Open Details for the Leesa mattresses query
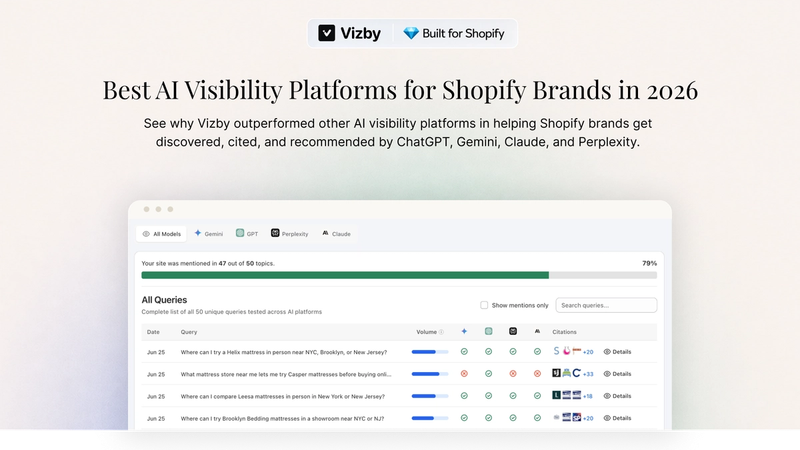Image resolution: width=800 pixels, height=450 pixels. pyautogui.click(x=617, y=396)
